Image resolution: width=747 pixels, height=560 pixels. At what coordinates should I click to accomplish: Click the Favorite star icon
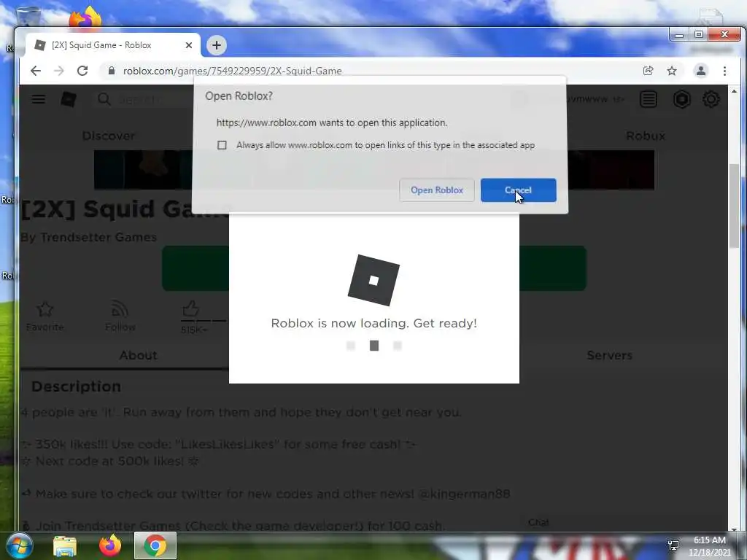[44, 309]
